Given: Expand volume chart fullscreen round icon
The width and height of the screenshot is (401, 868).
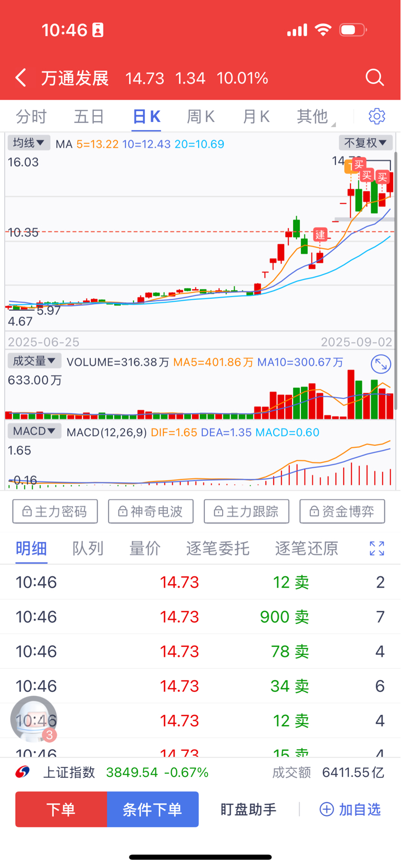Looking at the screenshot, I should (x=381, y=364).
